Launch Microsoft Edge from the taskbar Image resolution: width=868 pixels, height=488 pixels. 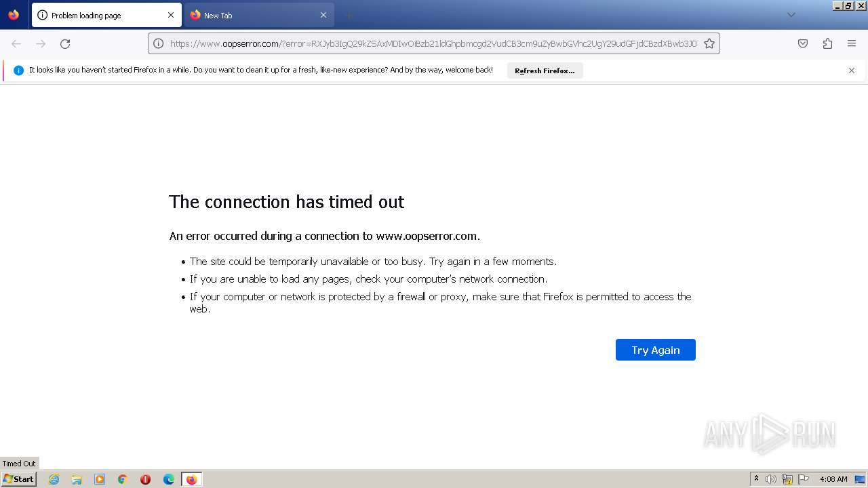point(169,479)
